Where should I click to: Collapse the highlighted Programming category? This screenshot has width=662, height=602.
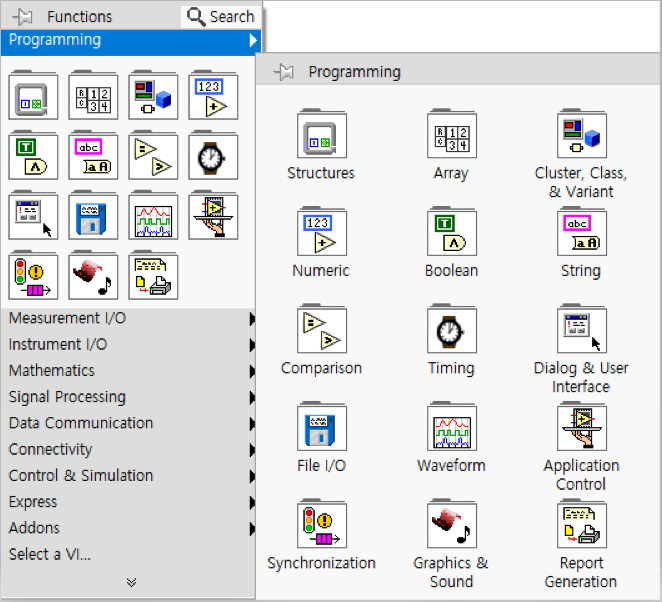131,41
